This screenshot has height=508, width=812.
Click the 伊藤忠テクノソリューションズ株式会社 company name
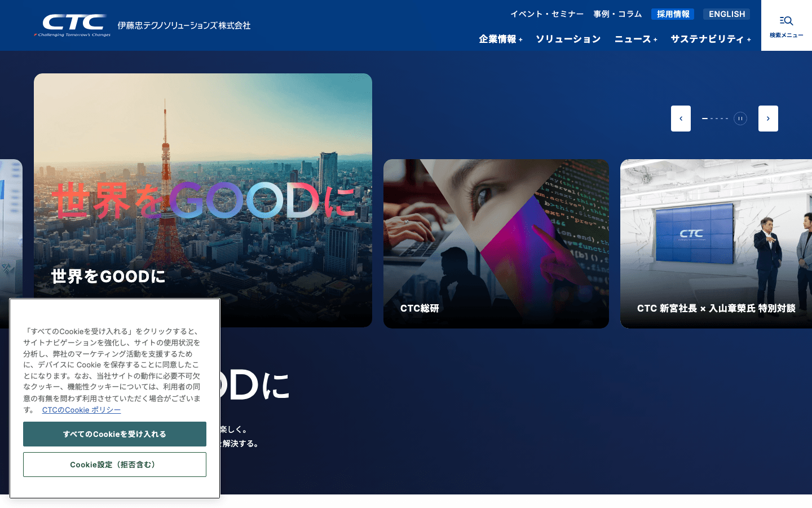(184, 25)
